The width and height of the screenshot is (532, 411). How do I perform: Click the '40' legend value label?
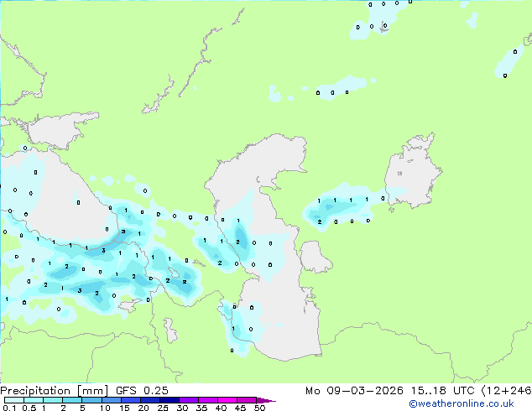click(x=221, y=408)
